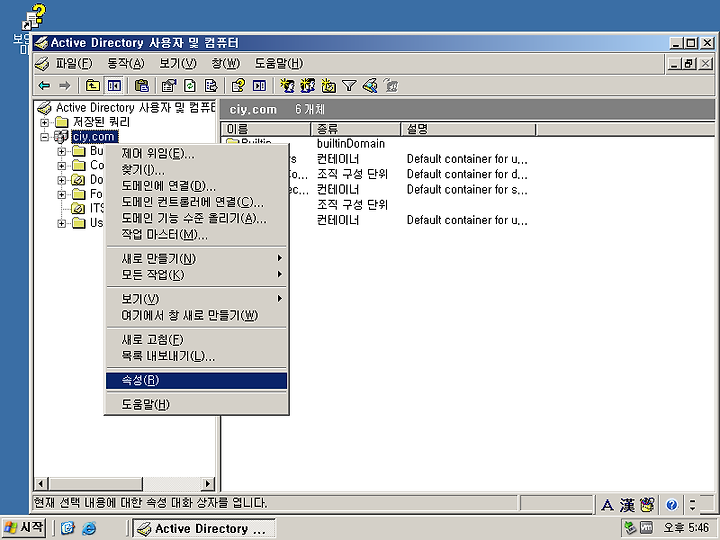
Task: Click the grayed Forward arrow icon
Action: coord(65,85)
